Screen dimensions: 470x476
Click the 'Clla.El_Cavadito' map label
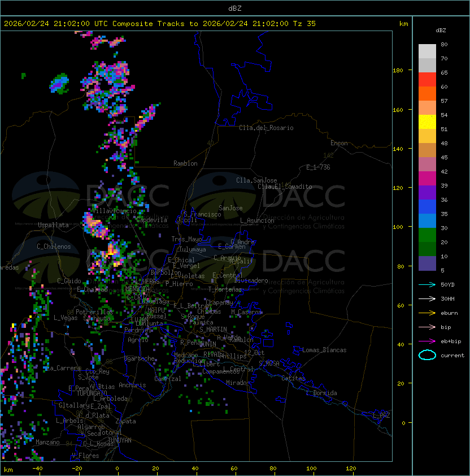[285, 187]
